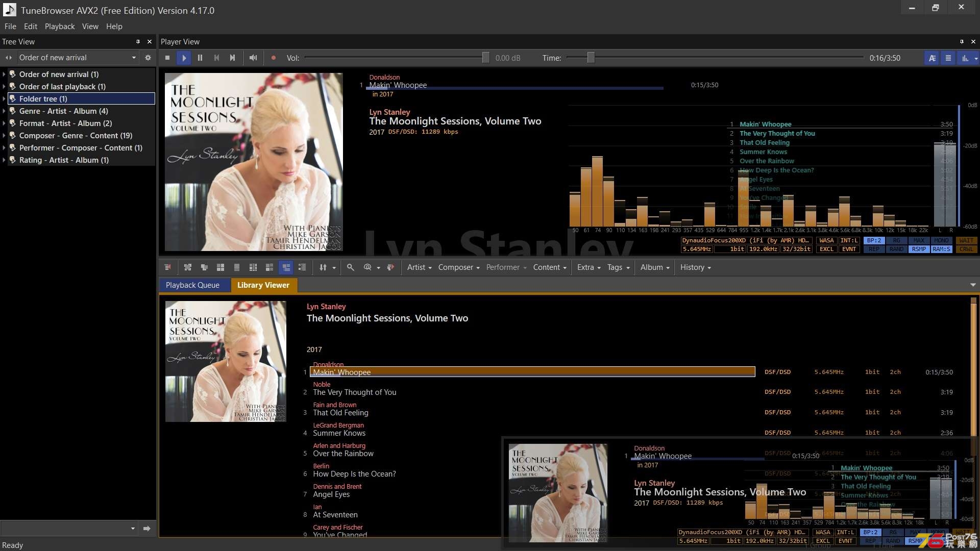The width and height of the screenshot is (980, 551).
Task: Select the grid with details view icon
Action: tap(253, 267)
